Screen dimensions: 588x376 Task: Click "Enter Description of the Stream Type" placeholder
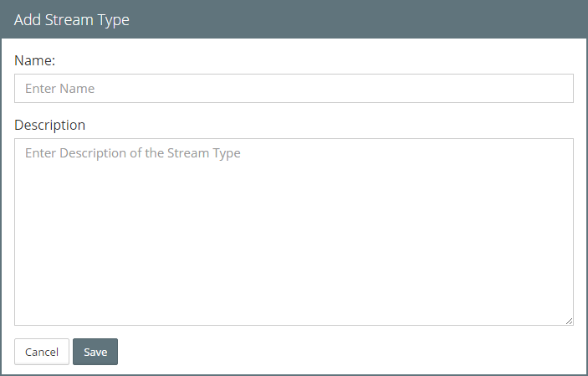pyautogui.click(x=133, y=153)
